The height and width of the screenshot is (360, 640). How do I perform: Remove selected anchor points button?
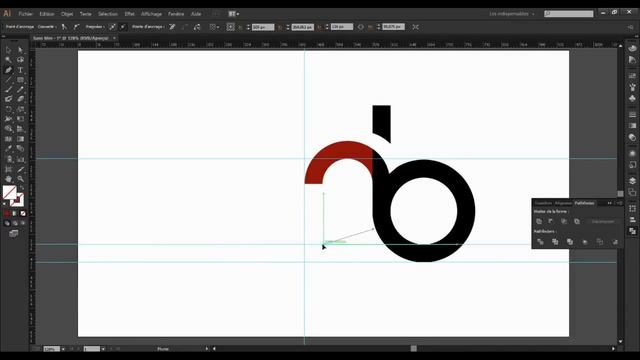(172, 27)
